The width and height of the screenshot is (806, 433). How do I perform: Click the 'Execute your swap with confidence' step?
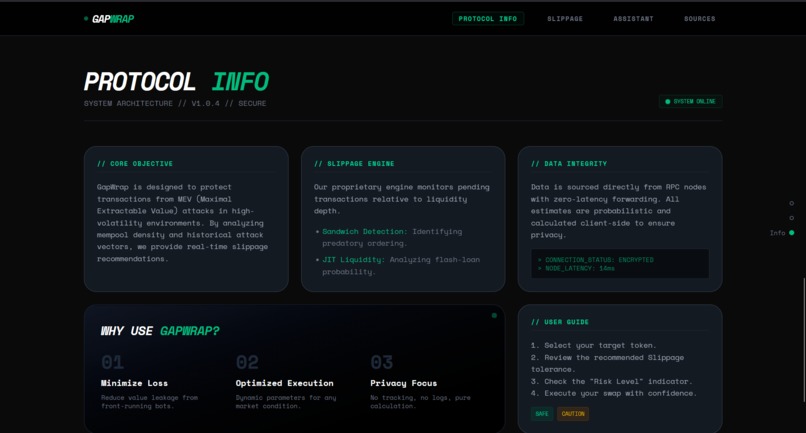(614, 393)
